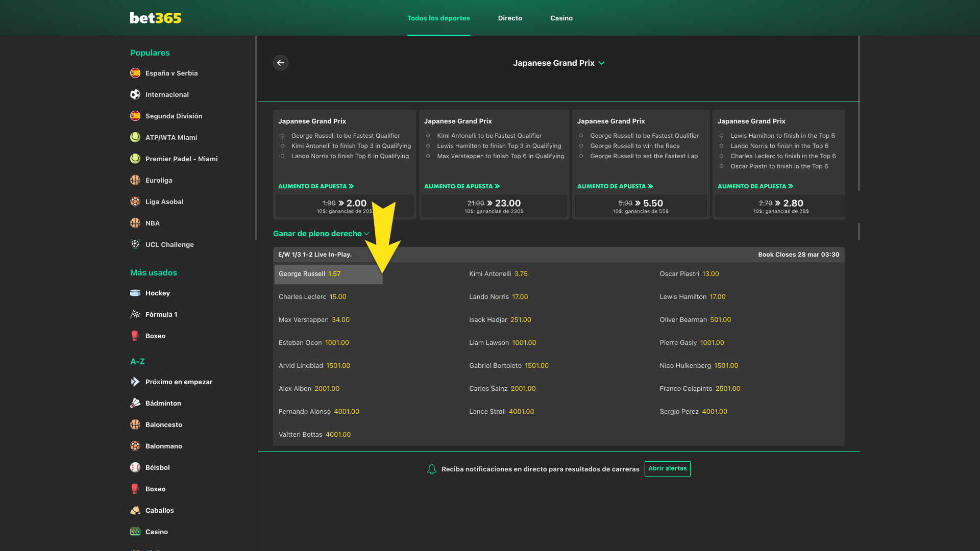
Task: Click Boxeo glove icon in A-Z list
Action: [135, 489]
